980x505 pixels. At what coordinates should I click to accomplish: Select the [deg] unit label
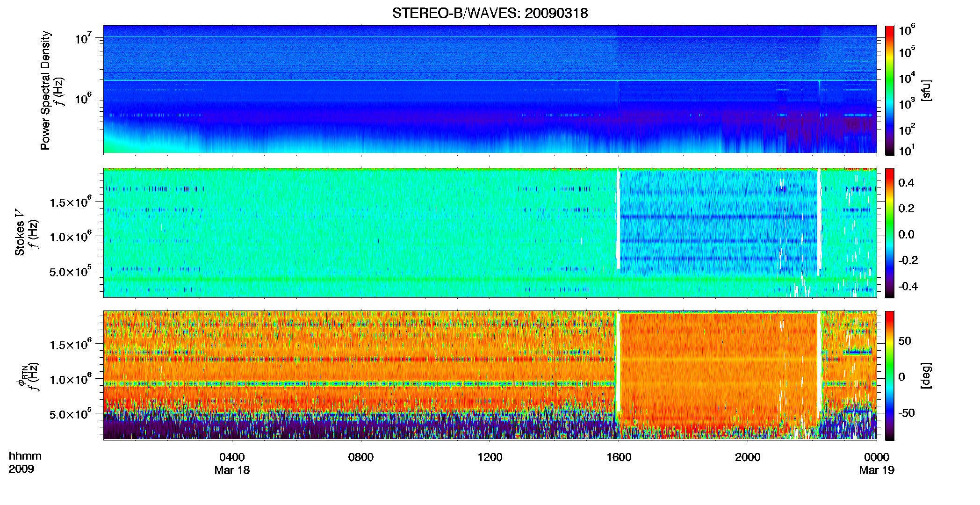pos(926,375)
